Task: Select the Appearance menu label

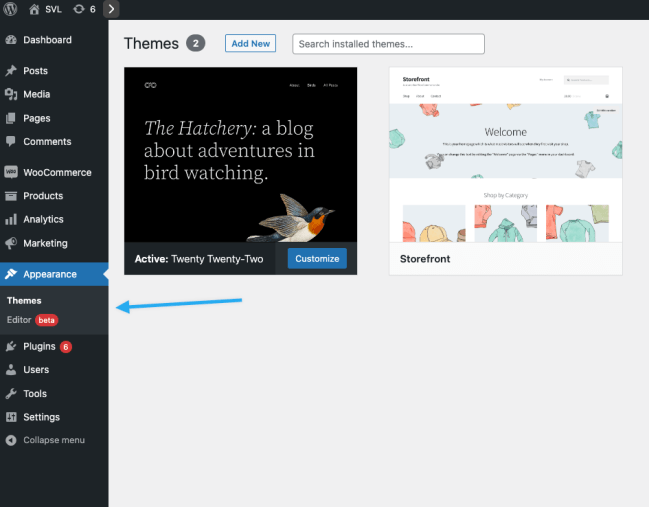Action: pos(50,274)
